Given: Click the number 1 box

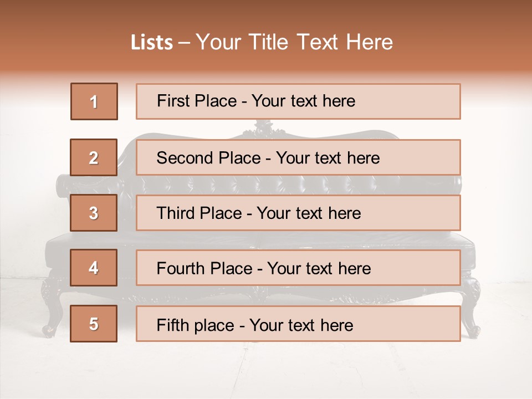Looking at the screenshot, I should pyautogui.click(x=94, y=101).
